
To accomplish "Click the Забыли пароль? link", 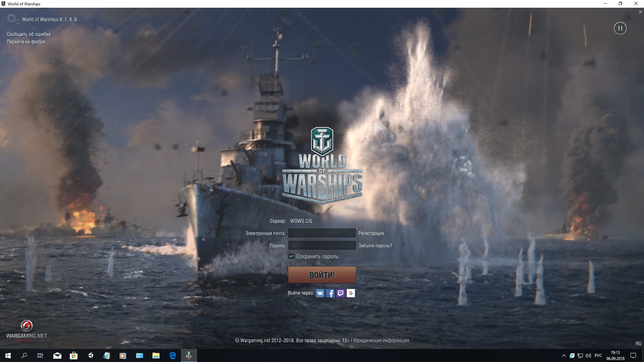I will (375, 246).
